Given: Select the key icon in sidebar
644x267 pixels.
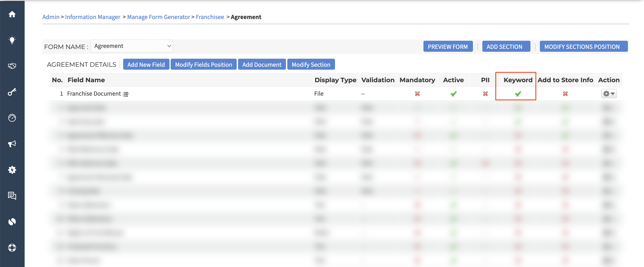Looking at the screenshot, I should tap(12, 92).
